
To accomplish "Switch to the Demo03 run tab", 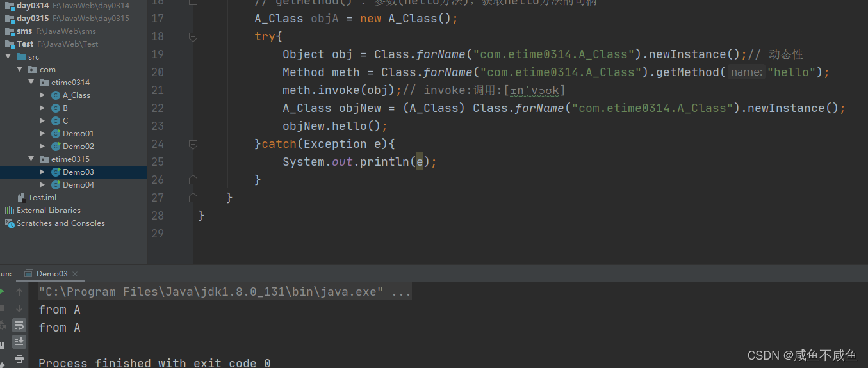I will click(x=52, y=274).
